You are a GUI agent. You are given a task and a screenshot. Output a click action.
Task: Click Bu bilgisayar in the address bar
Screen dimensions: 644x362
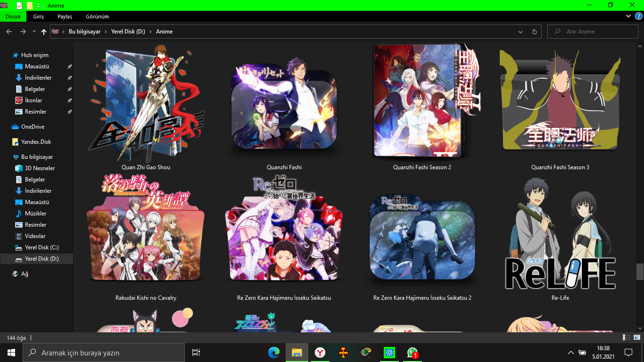click(x=84, y=32)
